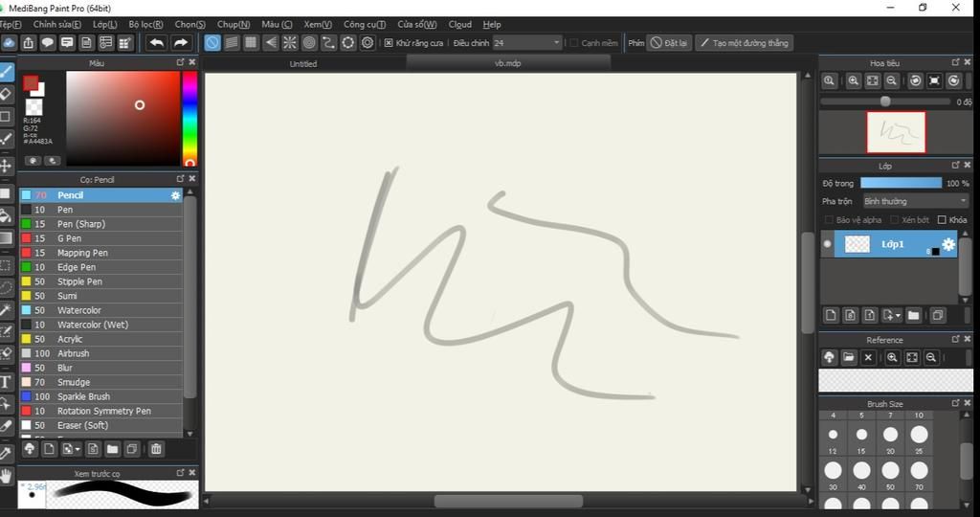The image size is (980, 517).
Task: Click the Navigator canvas thumbnail
Action: (896, 132)
